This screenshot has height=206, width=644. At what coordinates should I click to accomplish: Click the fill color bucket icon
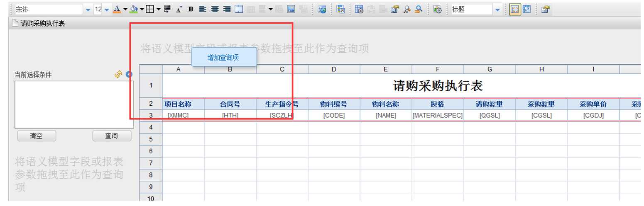point(134,9)
